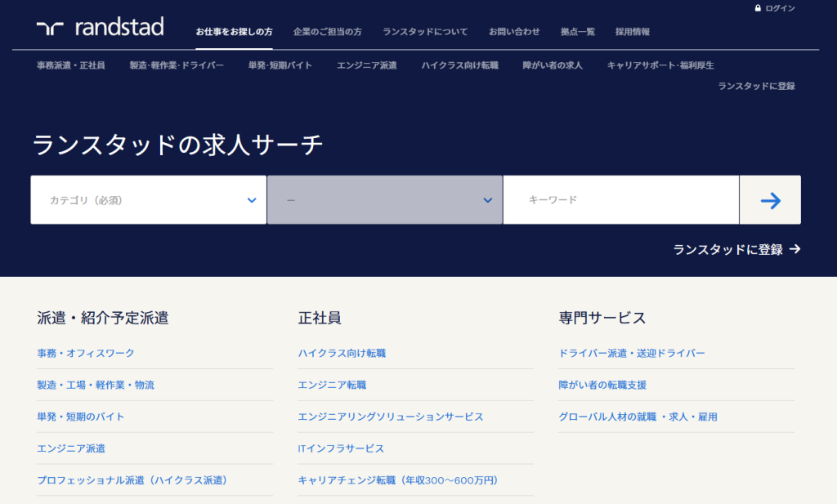Click the 正社員 heading
The width and height of the screenshot is (837, 504).
coord(320,318)
